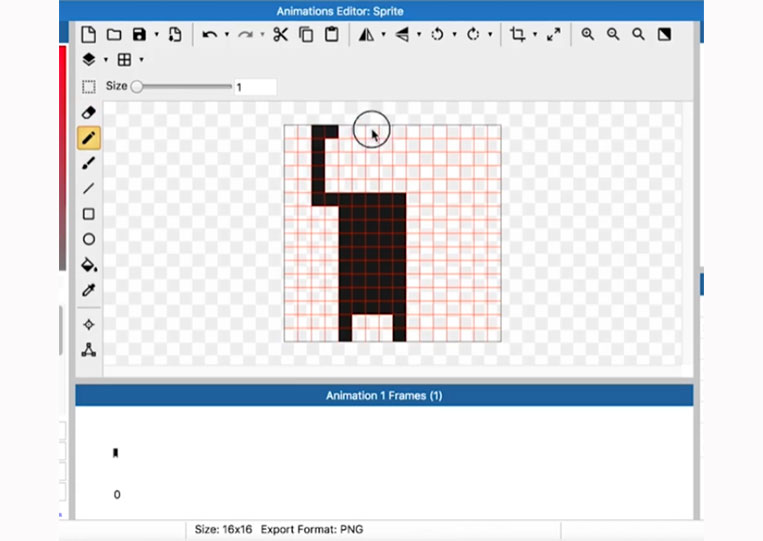Click the crop tool icon
This screenshot has height=541, width=763.
517,35
